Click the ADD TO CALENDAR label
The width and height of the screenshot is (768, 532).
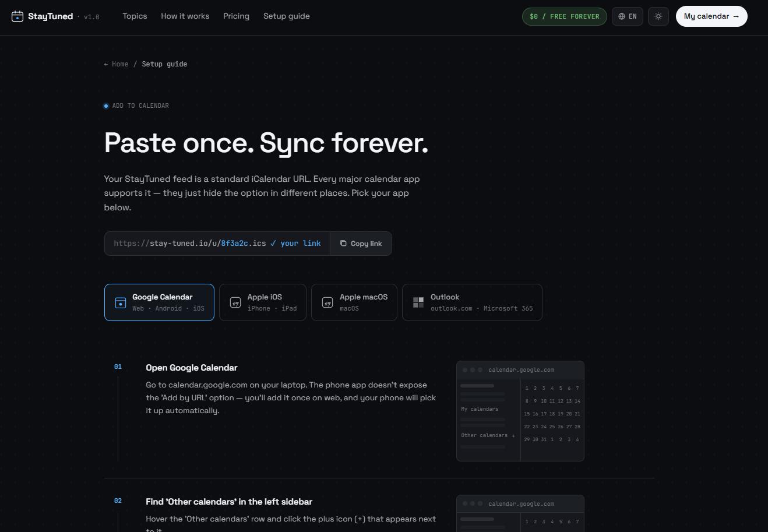[140, 106]
